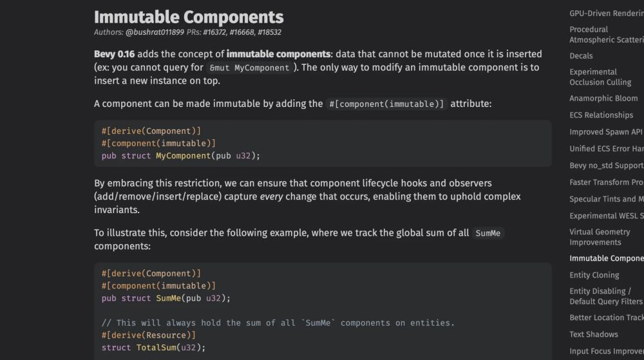Jump to Experimental Occlusion Culling section
The width and height of the screenshot is (644, 360).
[600, 77]
